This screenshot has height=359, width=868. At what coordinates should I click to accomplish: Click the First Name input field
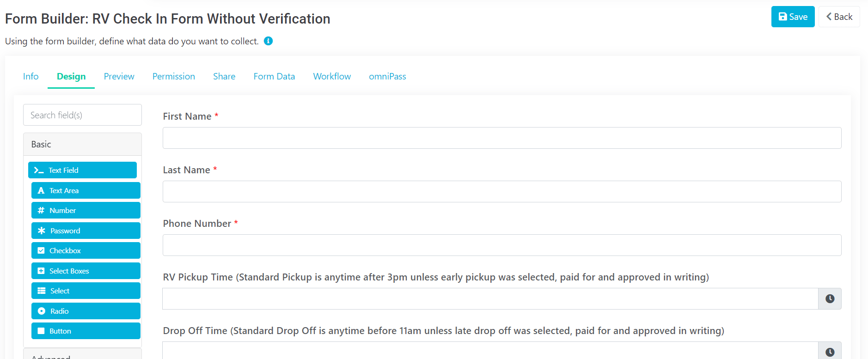[501, 138]
